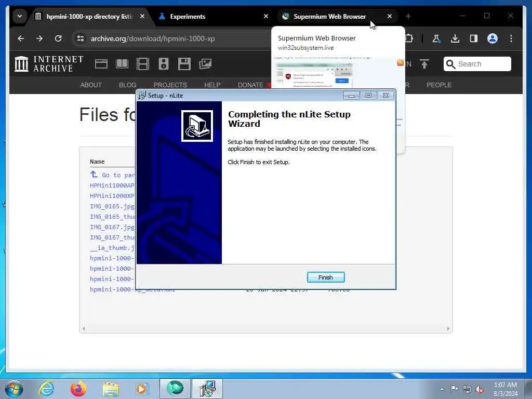Open the profile avatar menu
532x399 pixels.
point(493,38)
